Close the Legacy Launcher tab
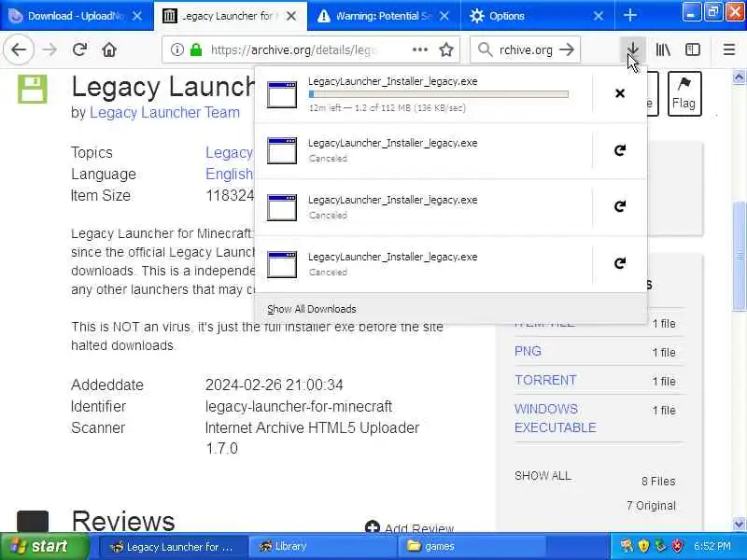The image size is (747, 560). (291, 16)
